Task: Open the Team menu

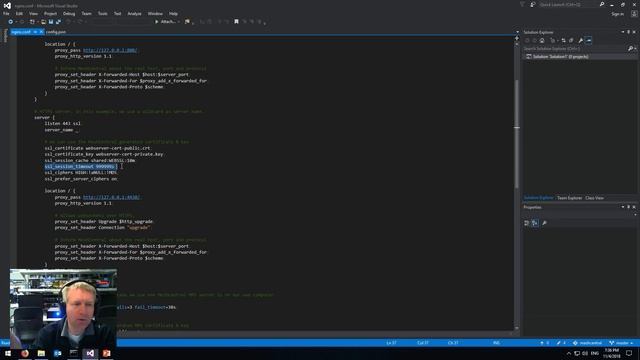Action: point(87,13)
